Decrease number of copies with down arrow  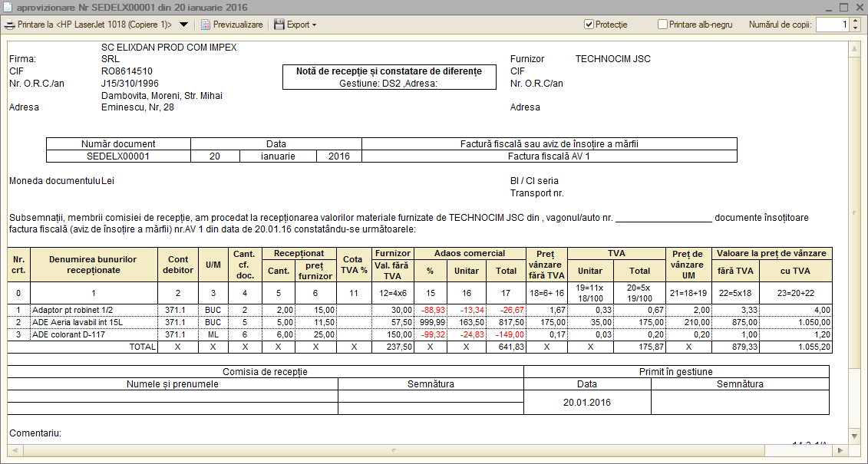[x=855, y=28]
